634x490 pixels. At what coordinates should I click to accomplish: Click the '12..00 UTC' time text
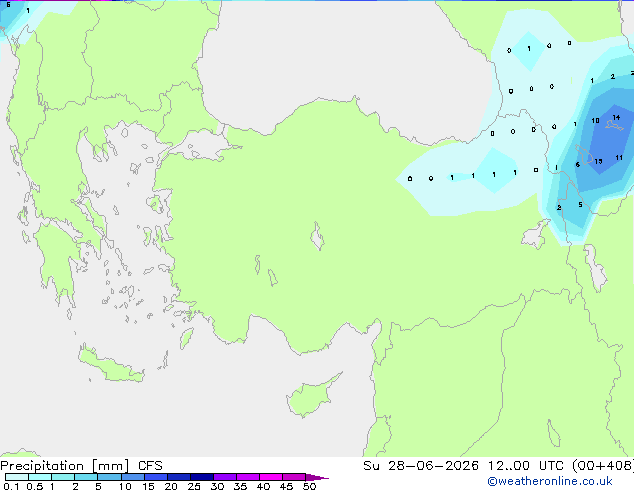[525, 466]
